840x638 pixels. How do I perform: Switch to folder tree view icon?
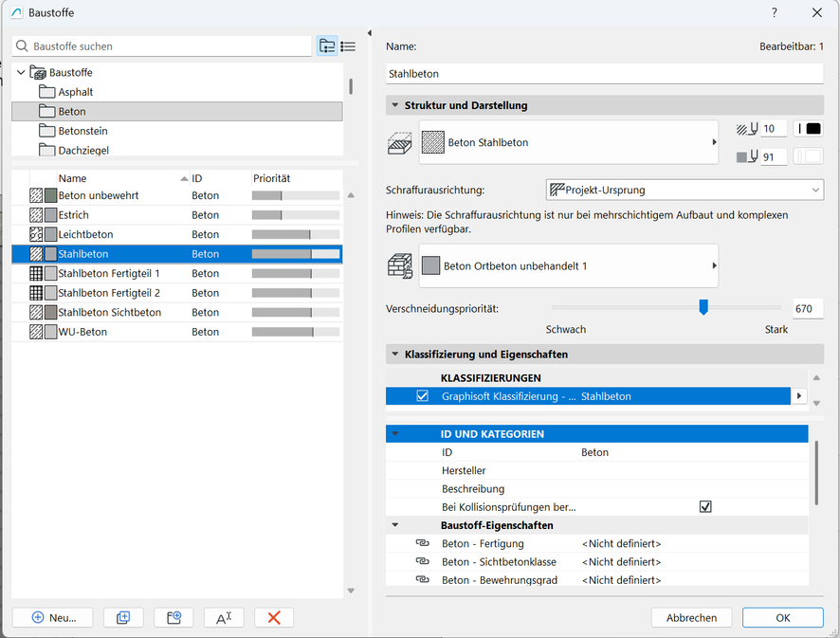point(327,46)
